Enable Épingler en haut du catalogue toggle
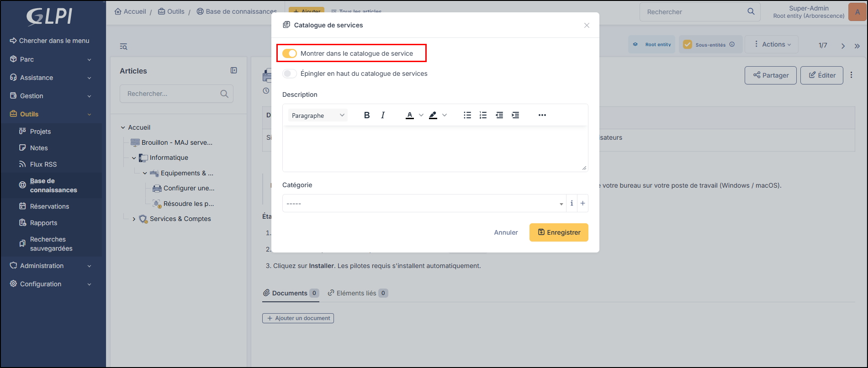Viewport: 868px width, 368px height. click(x=290, y=74)
